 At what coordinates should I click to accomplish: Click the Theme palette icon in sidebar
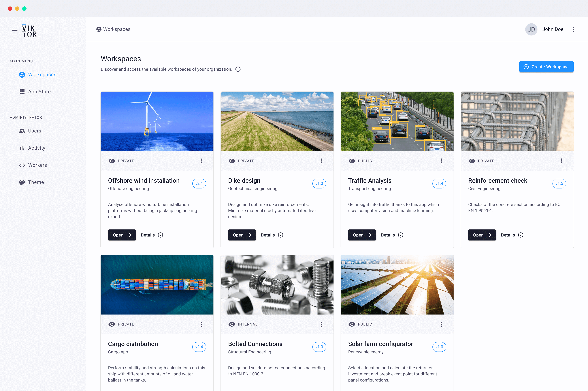(x=22, y=182)
